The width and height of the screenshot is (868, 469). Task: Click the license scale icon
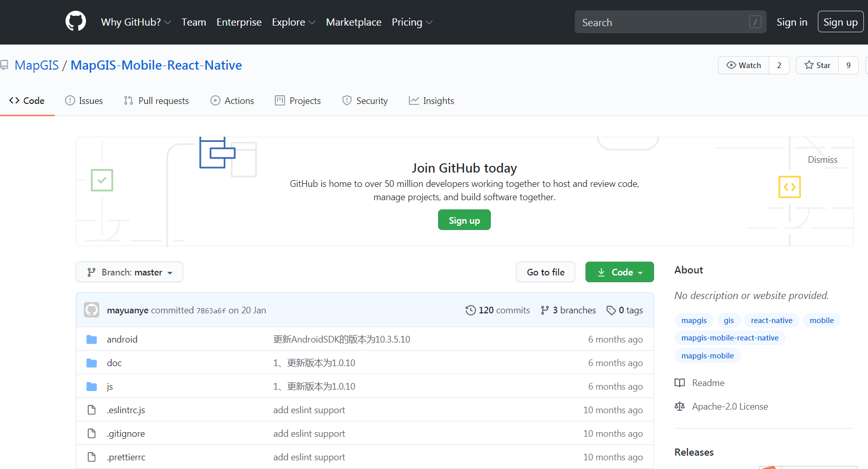tap(680, 407)
